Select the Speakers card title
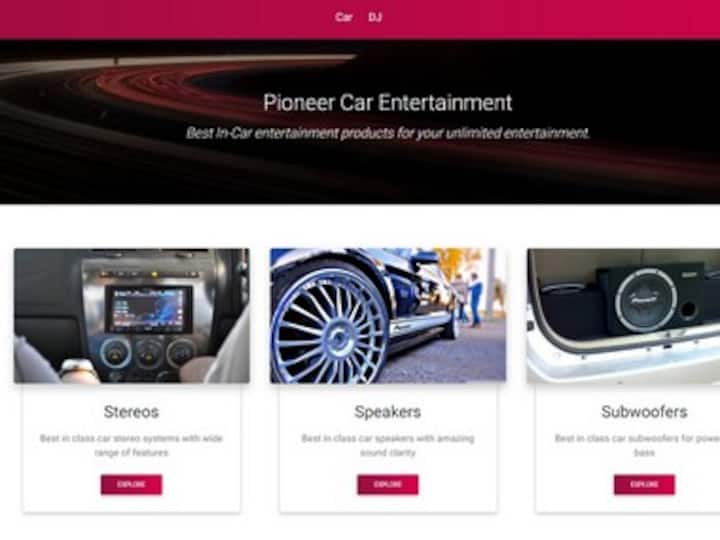Screen dimensions: 720x540 (x=388, y=412)
